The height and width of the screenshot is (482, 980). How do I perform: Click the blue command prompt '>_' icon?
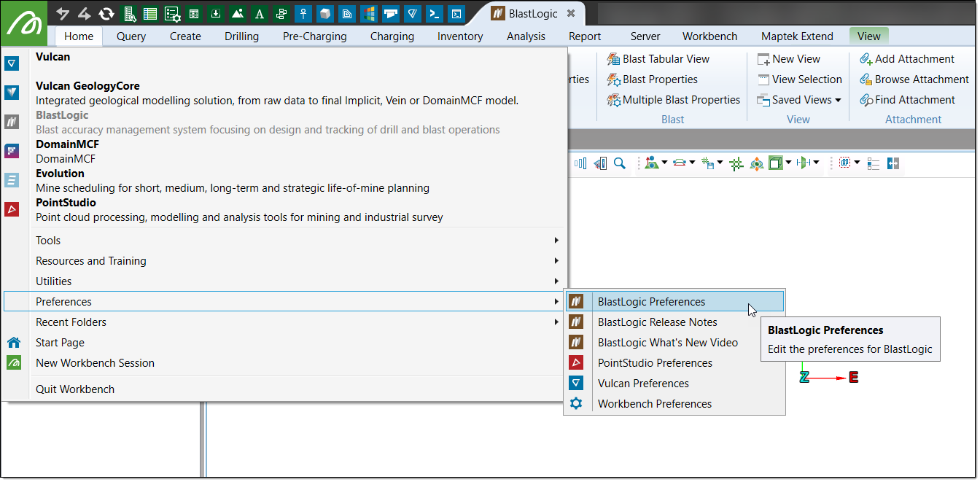434,14
